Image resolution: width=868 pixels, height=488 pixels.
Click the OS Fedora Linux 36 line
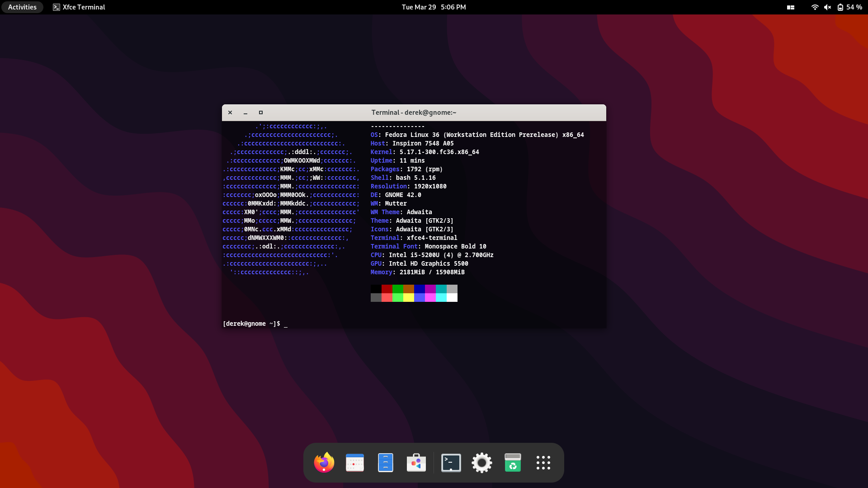(477, 135)
